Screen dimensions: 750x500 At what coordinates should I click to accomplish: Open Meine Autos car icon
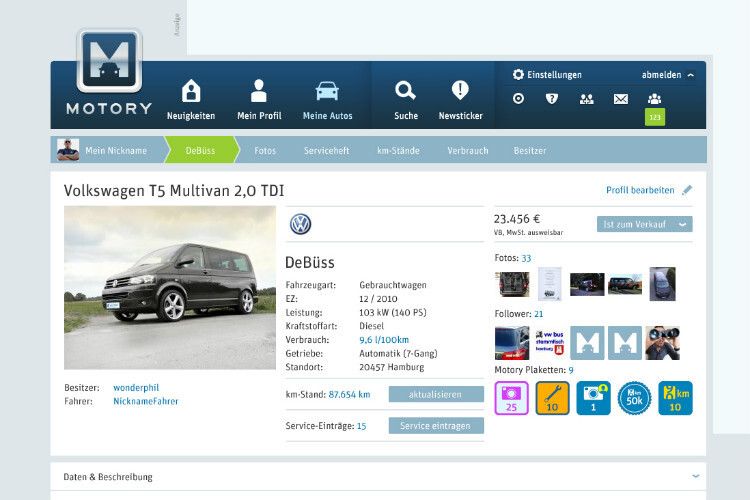(327, 91)
